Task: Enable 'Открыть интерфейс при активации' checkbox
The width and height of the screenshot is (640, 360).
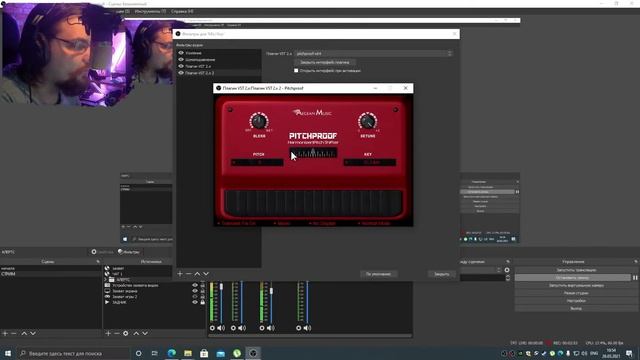Action: [x=296, y=71]
